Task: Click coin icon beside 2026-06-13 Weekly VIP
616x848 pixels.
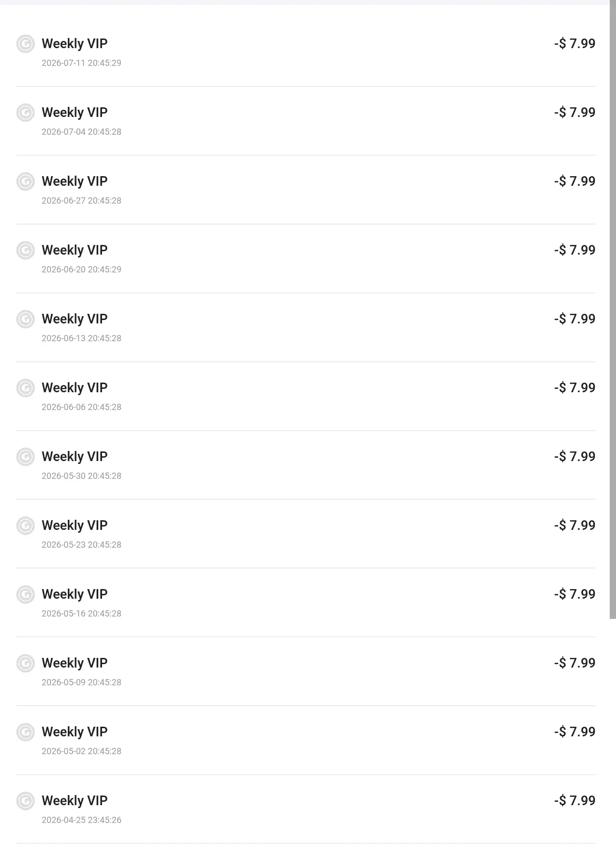Action: tap(26, 319)
